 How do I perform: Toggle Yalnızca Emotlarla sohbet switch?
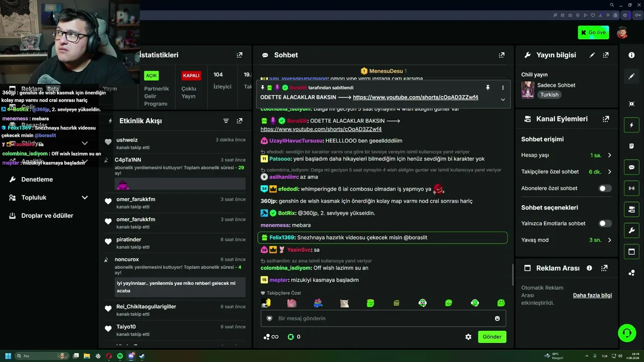[x=605, y=223]
